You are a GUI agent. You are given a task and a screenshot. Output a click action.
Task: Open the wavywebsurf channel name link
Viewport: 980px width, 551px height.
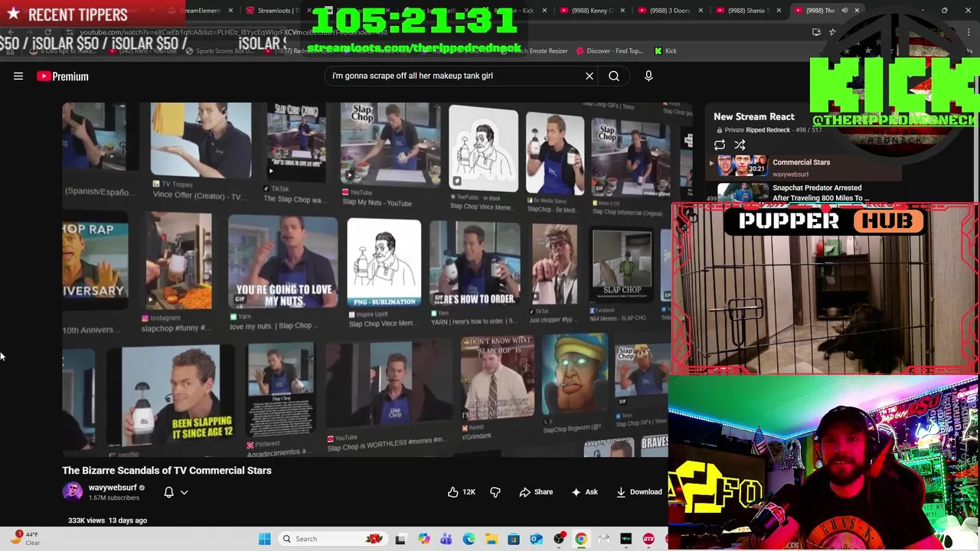(x=113, y=487)
